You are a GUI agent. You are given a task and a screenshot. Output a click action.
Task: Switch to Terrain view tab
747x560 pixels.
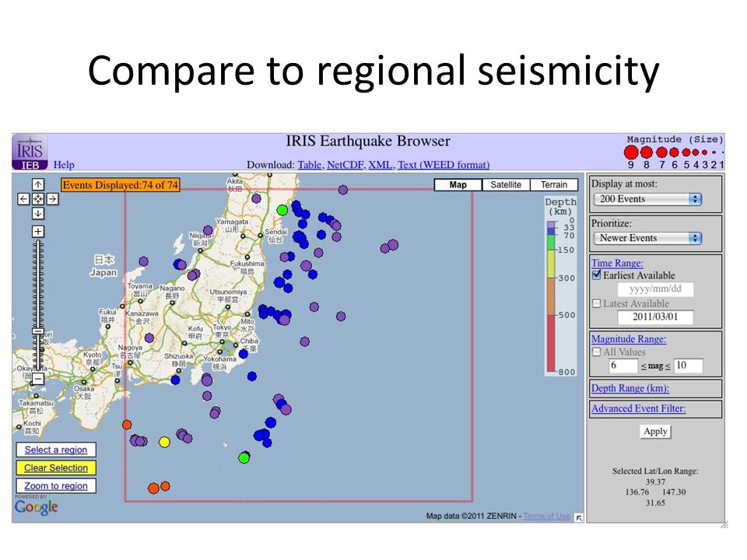(x=554, y=185)
